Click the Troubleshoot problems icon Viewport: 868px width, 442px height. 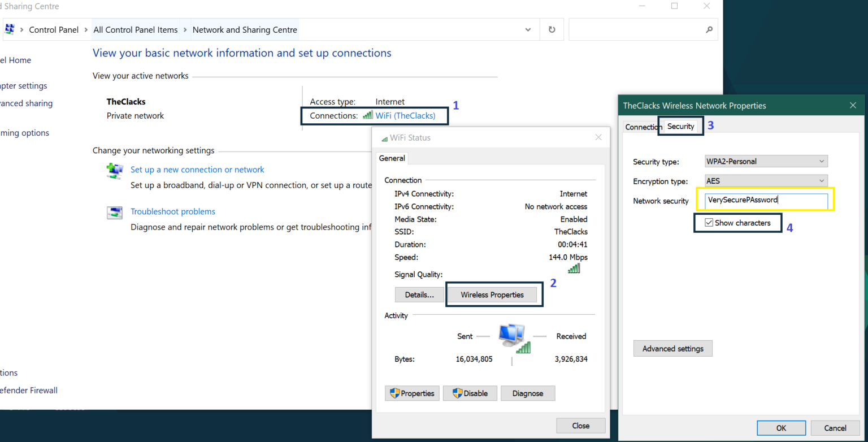pos(114,213)
